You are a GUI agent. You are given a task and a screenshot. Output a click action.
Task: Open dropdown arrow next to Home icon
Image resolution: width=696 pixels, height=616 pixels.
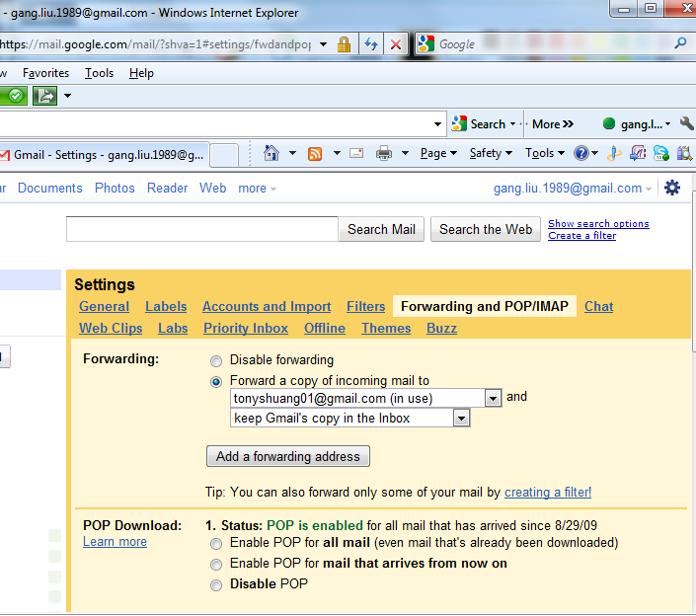click(x=292, y=153)
